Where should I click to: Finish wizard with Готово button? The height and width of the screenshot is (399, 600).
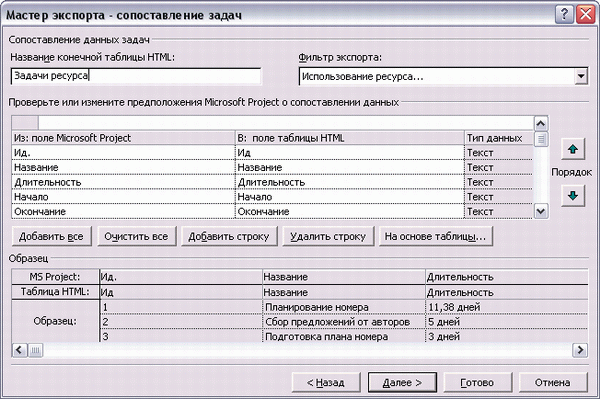coord(477,382)
